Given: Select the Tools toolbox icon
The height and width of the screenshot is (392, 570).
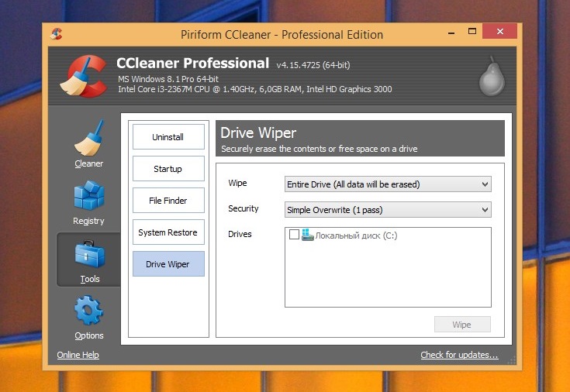Looking at the screenshot, I should click(88, 254).
